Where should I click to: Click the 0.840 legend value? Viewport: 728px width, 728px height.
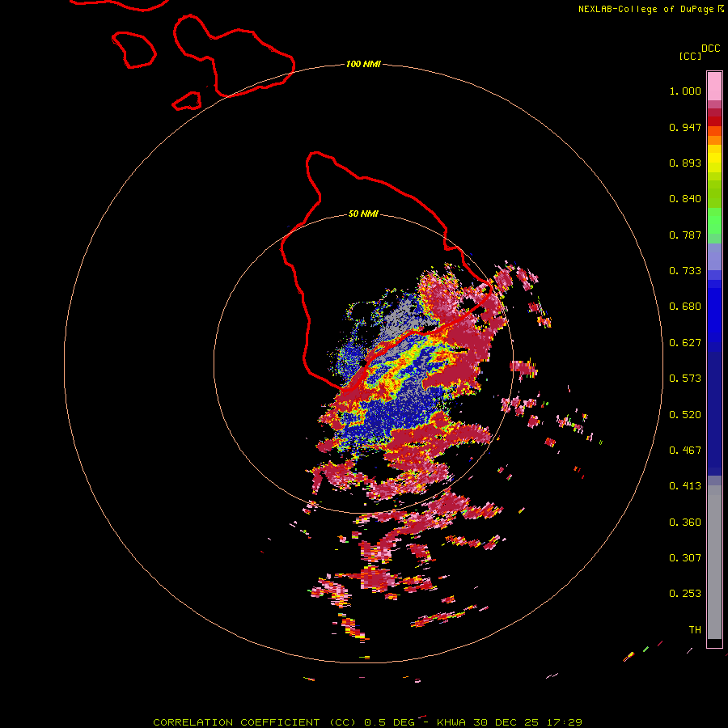click(x=685, y=199)
